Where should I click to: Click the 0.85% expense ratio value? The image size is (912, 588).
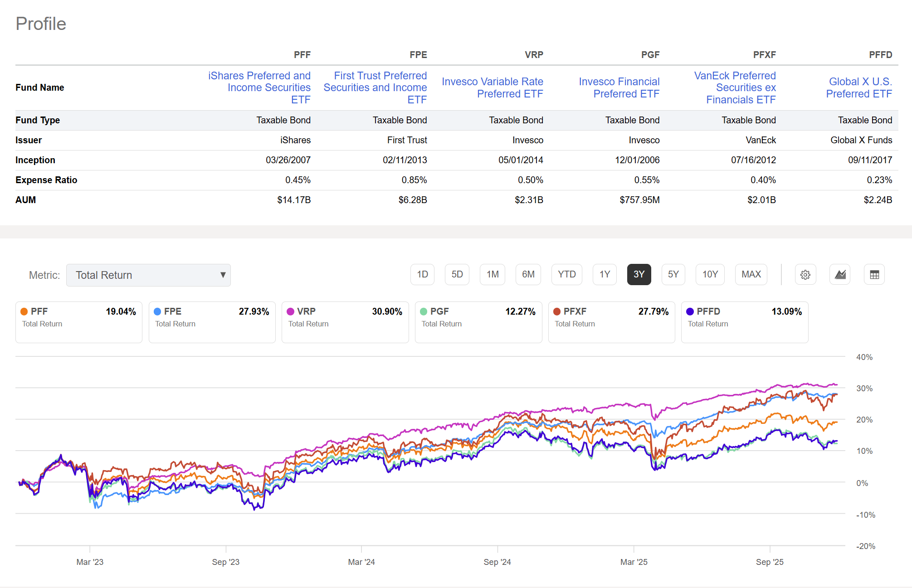(414, 180)
